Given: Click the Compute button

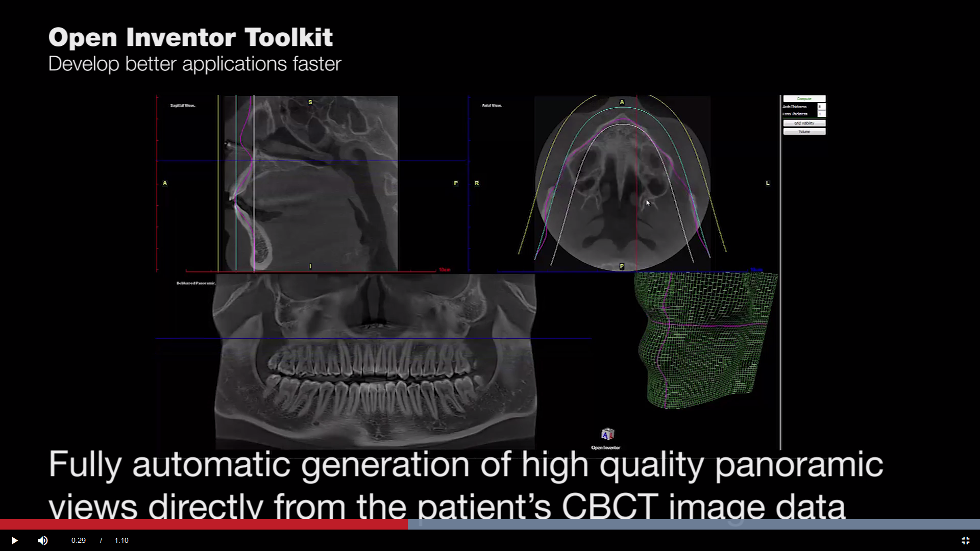Looking at the screenshot, I should tap(804, 98).
